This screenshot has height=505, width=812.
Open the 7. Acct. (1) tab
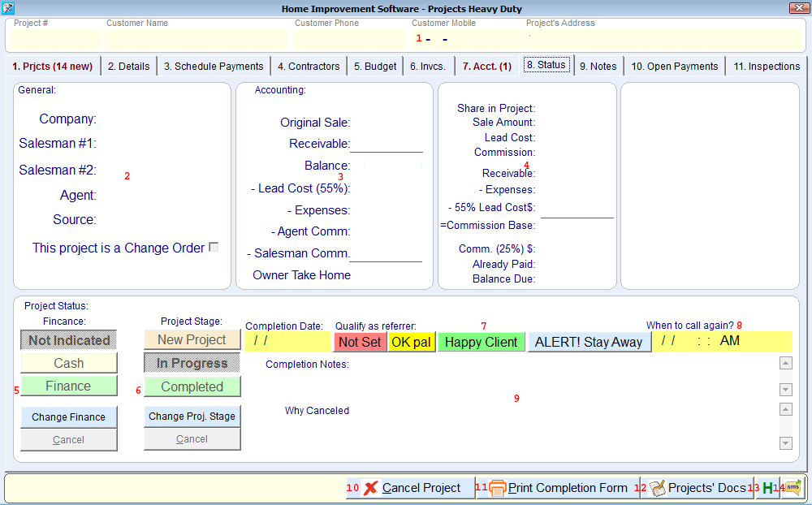point(487,67)
